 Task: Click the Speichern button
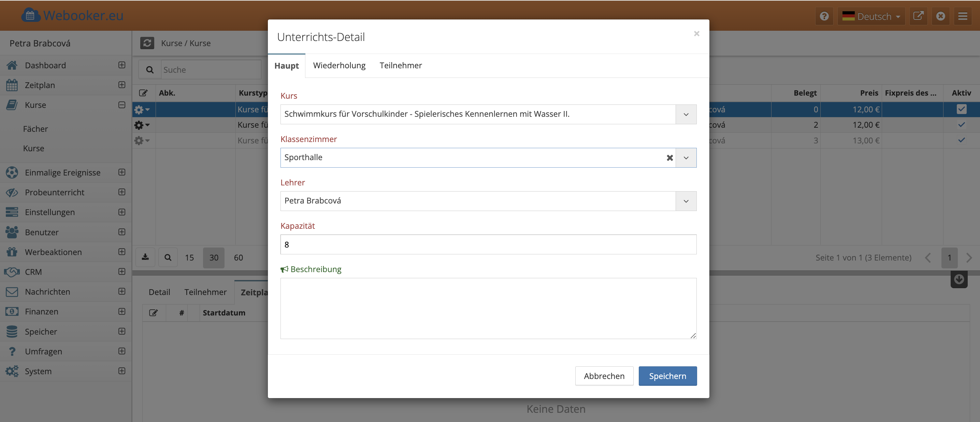pyautogui.click(x=667, y=376)
